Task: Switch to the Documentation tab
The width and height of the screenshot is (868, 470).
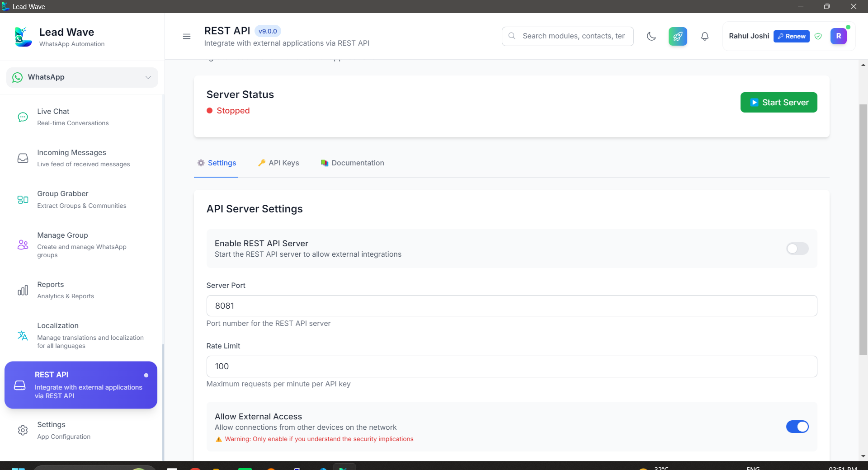Action: coord(353,163)
